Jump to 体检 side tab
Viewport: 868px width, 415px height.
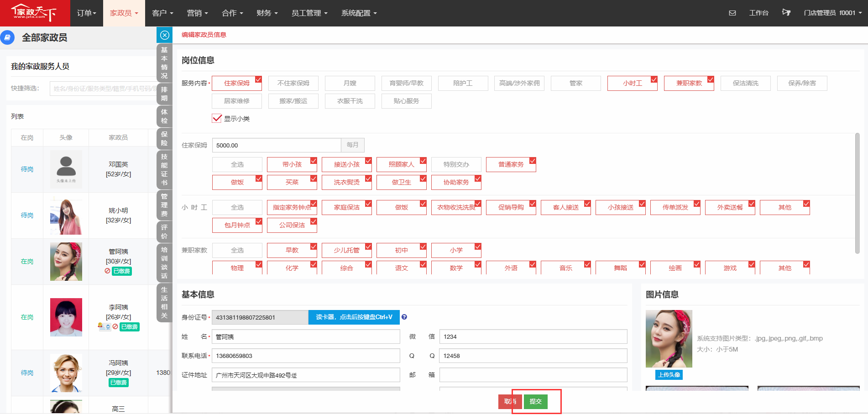(164, 116)
